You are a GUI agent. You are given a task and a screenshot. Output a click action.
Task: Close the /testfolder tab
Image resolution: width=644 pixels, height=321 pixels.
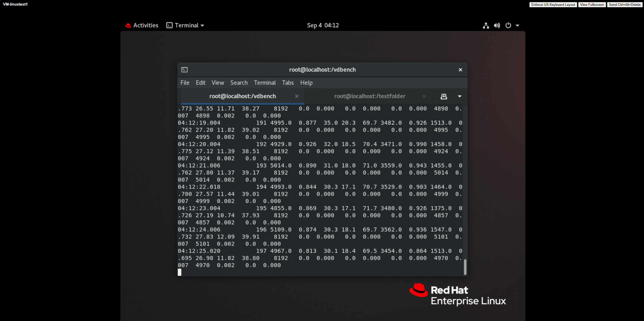(x=424, y=96)
